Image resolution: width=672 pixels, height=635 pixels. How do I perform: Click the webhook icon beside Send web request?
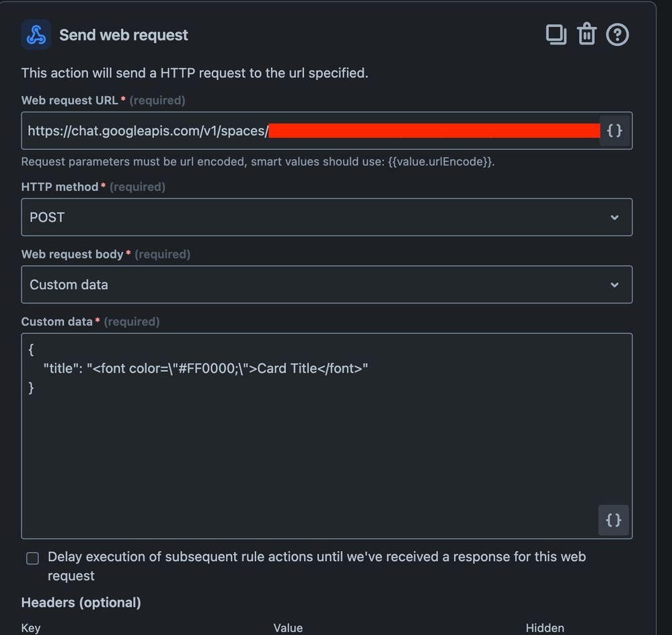coord(36,35)
